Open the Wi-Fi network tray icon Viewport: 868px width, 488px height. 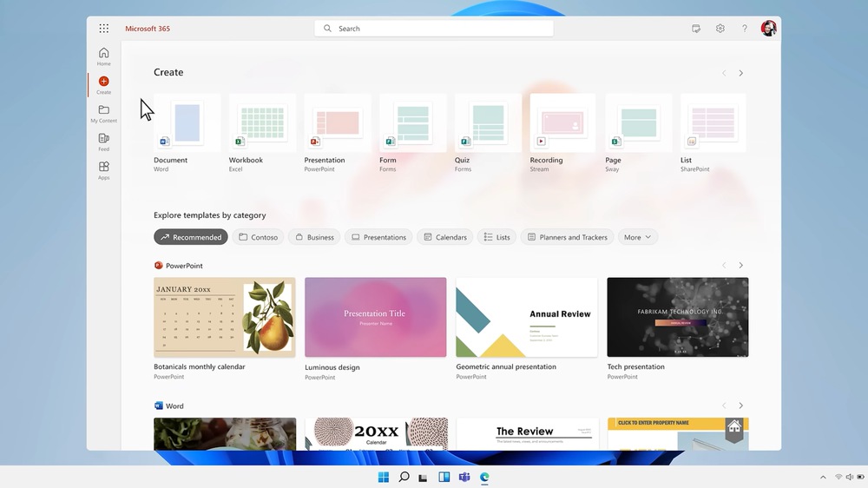[x=838, y=477]
